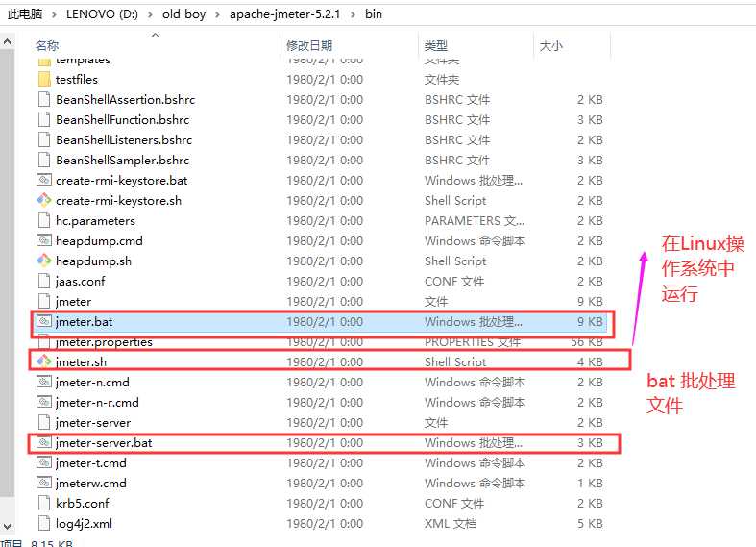Click the hc.parameters file icon

click(44, 220)
